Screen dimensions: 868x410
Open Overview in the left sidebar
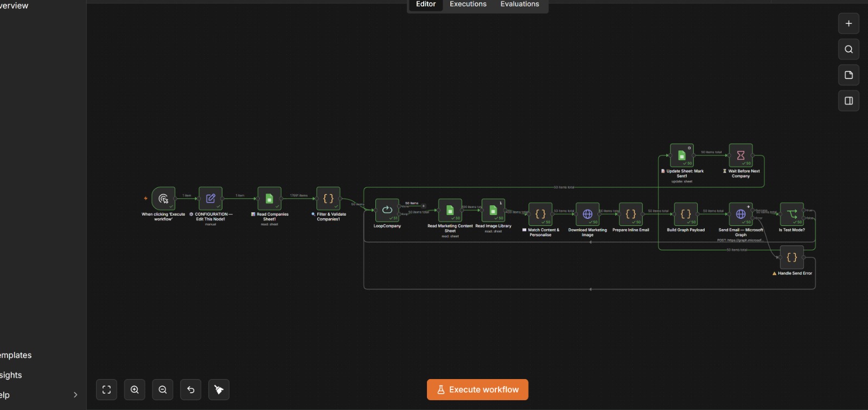point(14,5)
